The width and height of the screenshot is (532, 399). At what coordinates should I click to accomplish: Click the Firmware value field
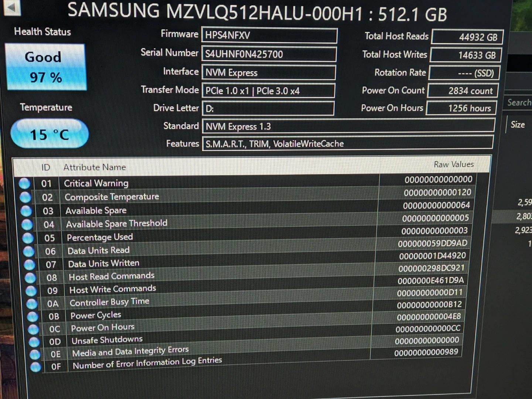(269, 35)
